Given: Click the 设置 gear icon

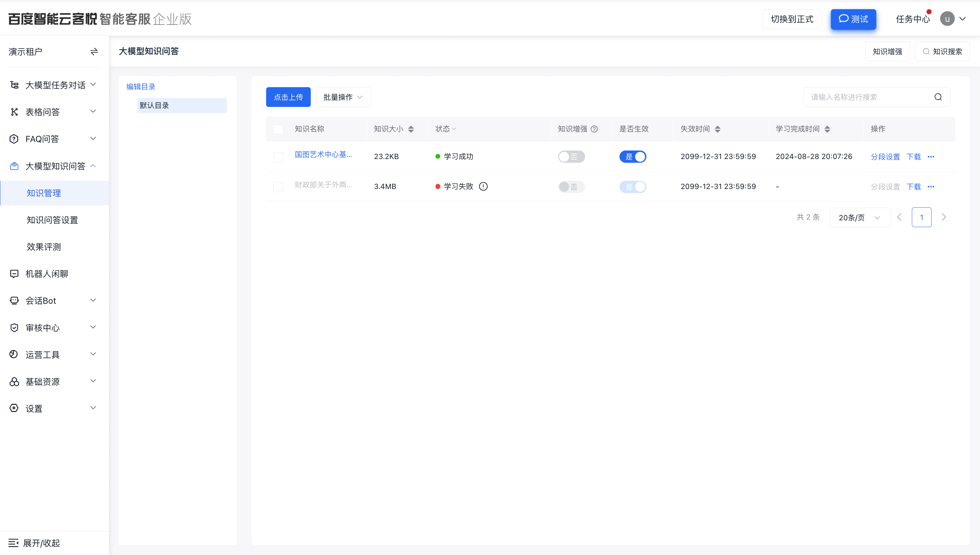Looking at the screenshot, I should point(14,408).
